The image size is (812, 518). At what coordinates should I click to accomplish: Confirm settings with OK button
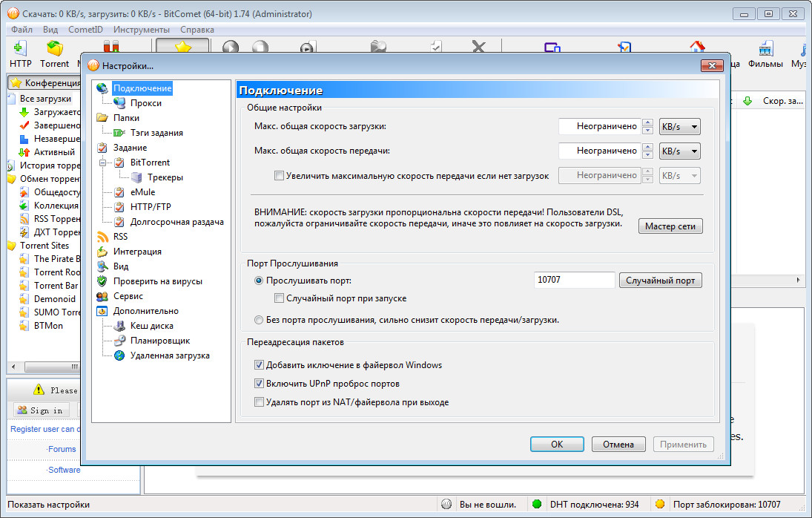[x=557, y=445]
